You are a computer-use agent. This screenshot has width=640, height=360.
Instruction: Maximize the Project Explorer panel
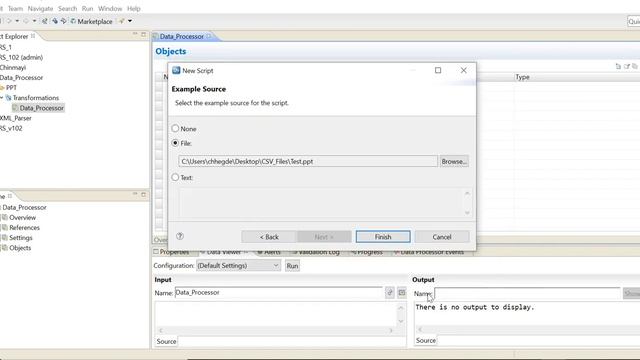(x=143, y=34)
